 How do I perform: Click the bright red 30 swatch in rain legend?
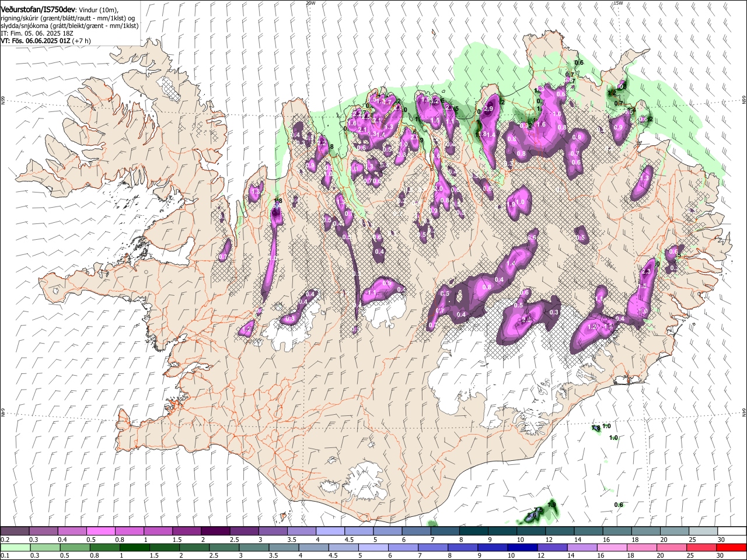click(x=731, y=547)
